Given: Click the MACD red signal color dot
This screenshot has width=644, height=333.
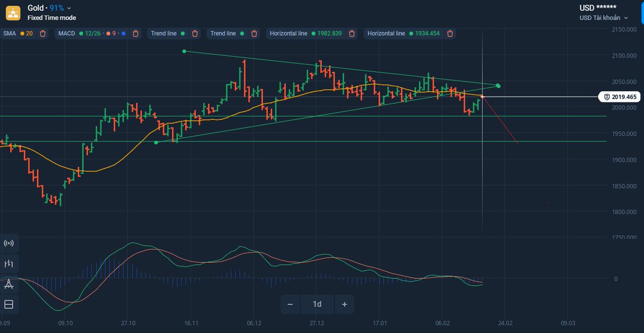Looking at the screenshot, I should [x=108, y=34].
